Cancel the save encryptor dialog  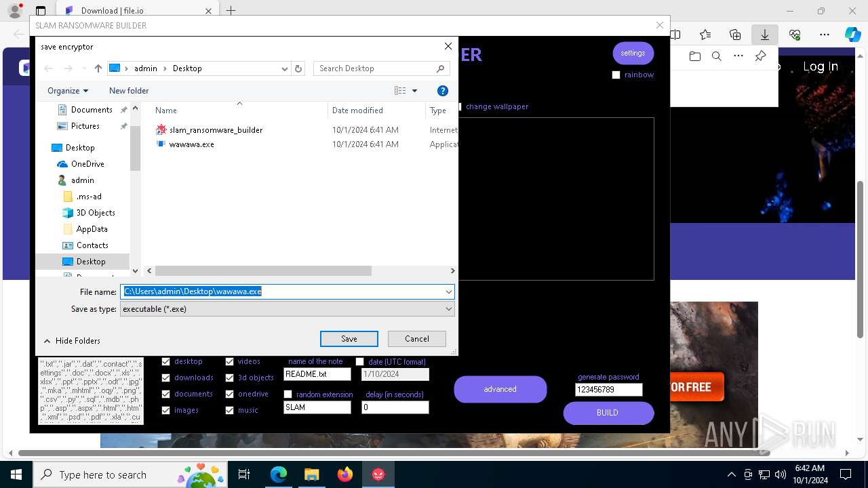(416, 339)
